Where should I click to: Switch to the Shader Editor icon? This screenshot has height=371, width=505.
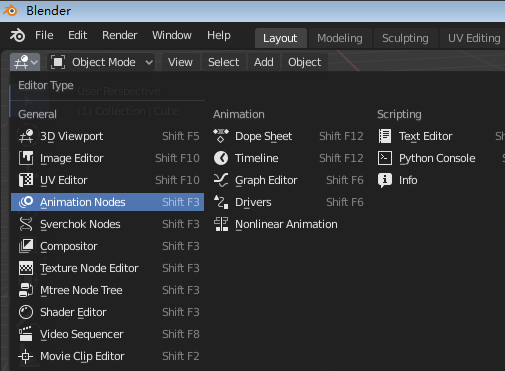tap(26, 312)
